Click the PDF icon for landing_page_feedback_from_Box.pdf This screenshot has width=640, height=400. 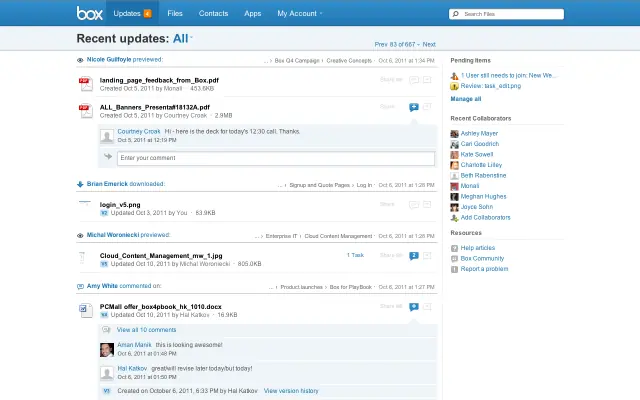(x=86, y=84)
